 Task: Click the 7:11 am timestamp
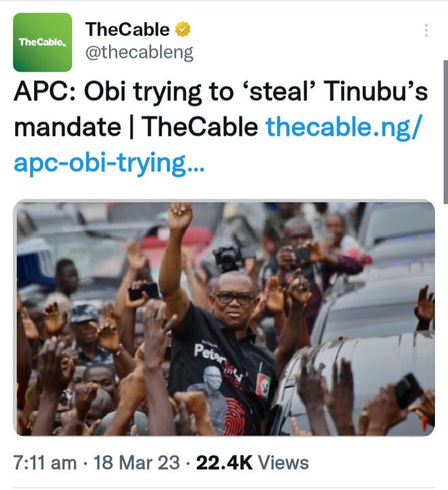click(45, 463)
